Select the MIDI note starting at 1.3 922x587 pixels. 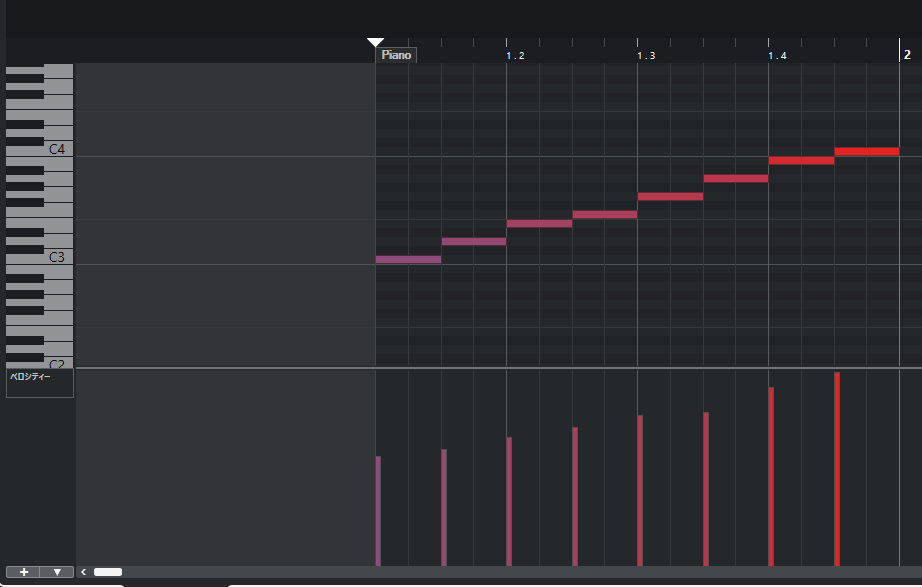coord(670,197)
